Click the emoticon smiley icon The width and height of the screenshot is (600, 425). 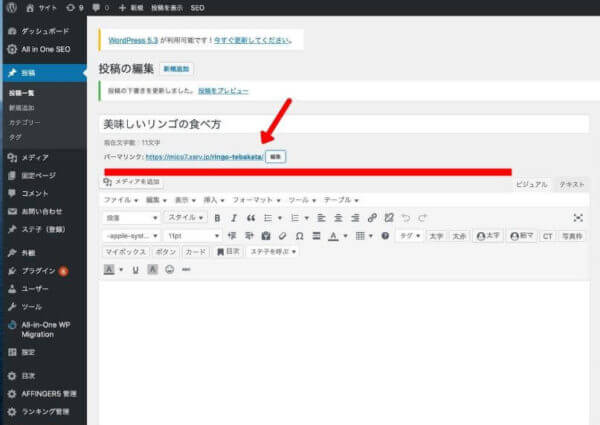(170, 270)
